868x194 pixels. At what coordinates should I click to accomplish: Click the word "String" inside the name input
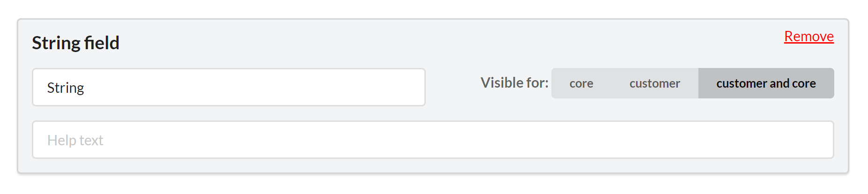(66, 88)
